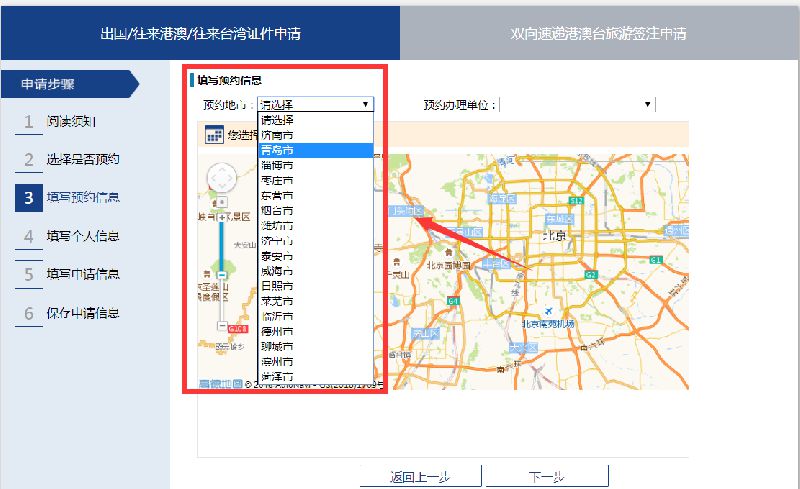Click the map zoom slider handle

pyautogui.click(x=221, y=273)
